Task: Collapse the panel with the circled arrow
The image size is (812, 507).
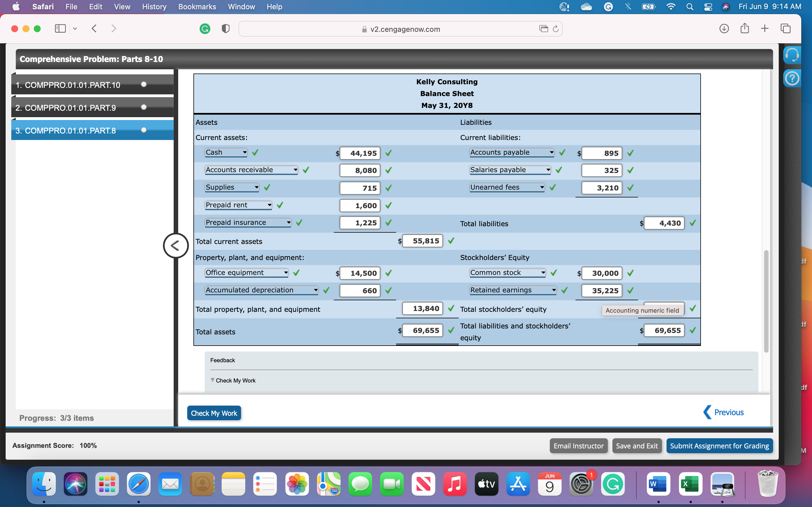Action: [175, 245]
